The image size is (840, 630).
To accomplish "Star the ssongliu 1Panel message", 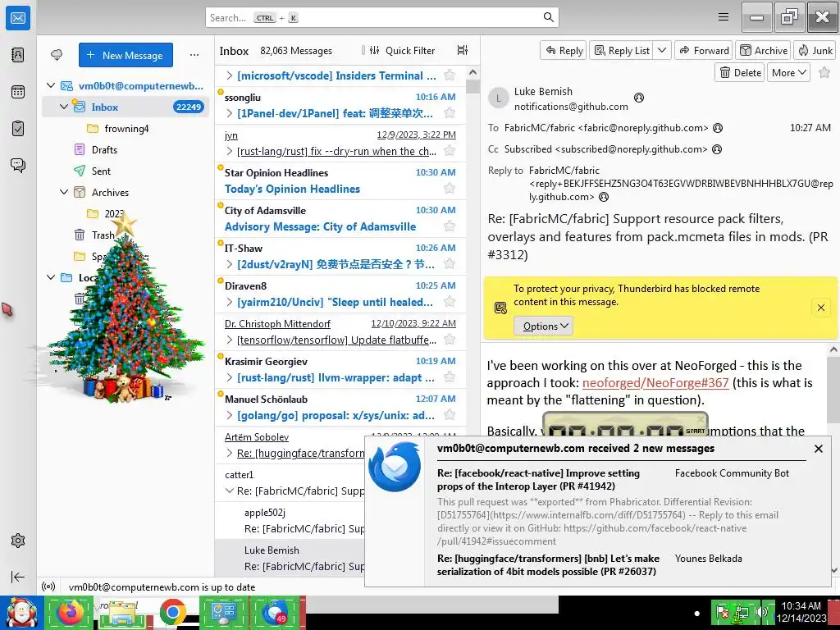I will click(450, 113).
